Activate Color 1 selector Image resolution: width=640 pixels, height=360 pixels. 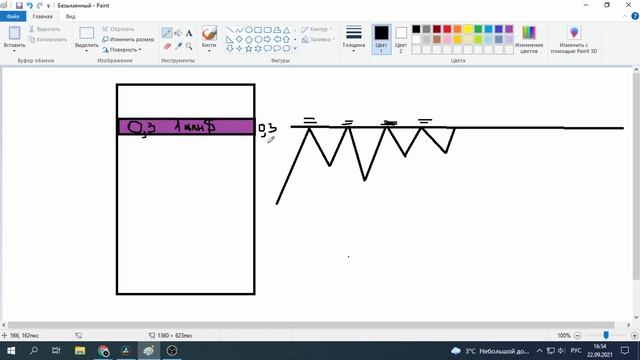tap(381, 39)
